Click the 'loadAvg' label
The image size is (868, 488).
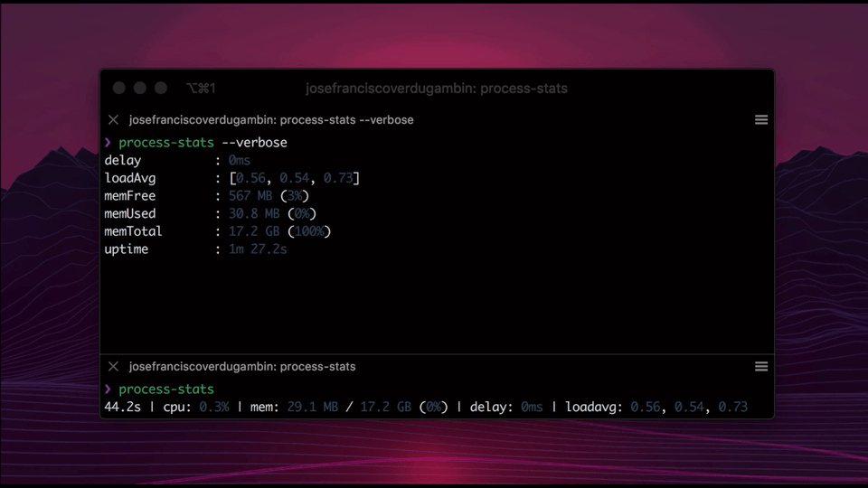coord(130,178)
